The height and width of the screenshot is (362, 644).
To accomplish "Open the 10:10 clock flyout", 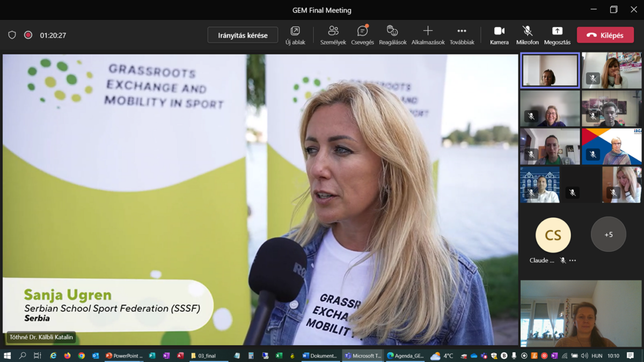I will point(613,356).
